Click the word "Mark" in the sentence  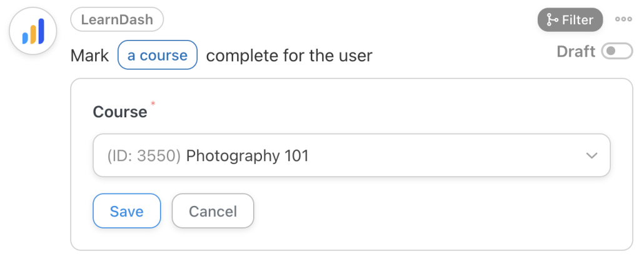point(89,56)
